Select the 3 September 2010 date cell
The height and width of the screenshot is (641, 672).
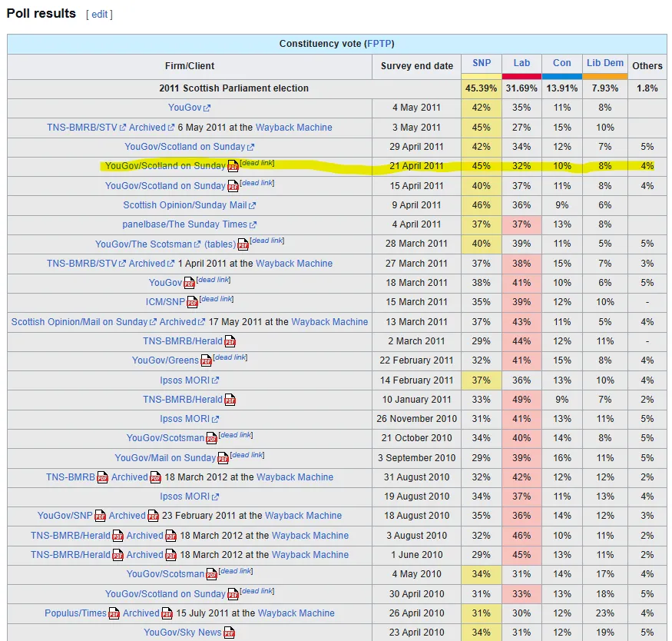coord(416,458)
